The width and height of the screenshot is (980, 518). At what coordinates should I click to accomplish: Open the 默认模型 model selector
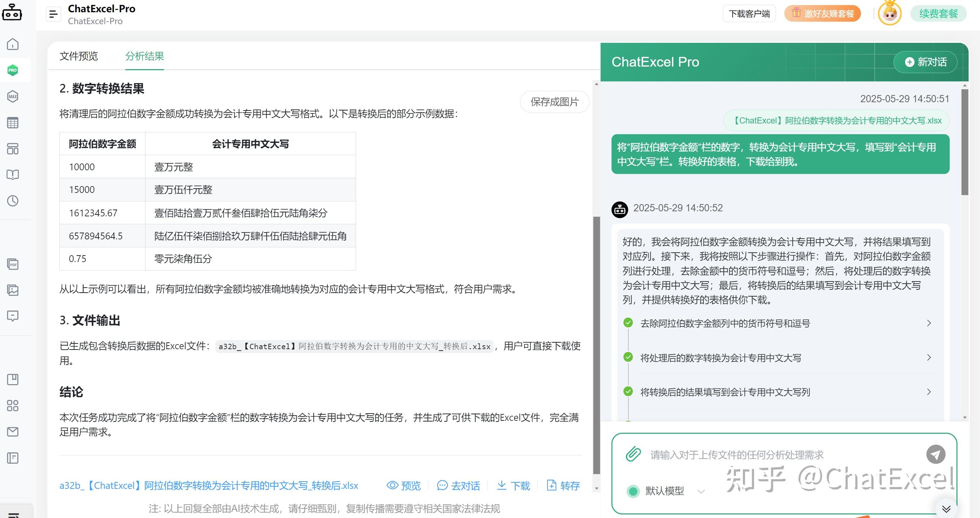click(x=665, y=491)
